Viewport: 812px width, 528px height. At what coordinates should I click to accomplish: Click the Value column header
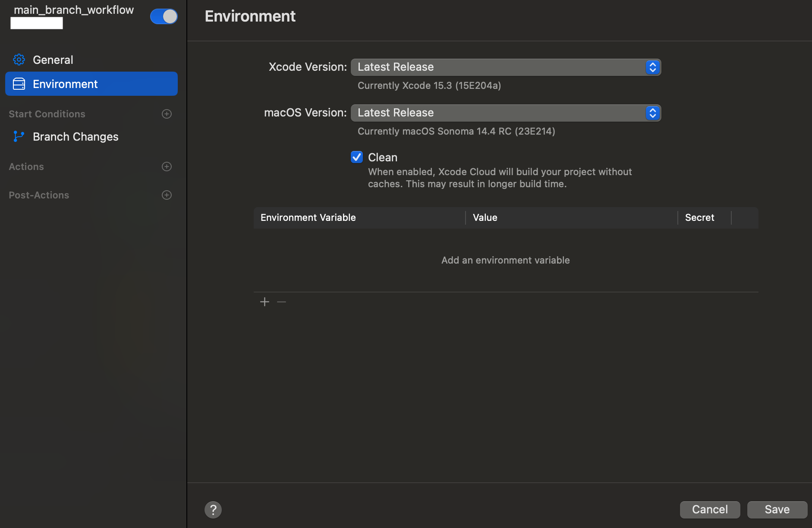(572, 217)
